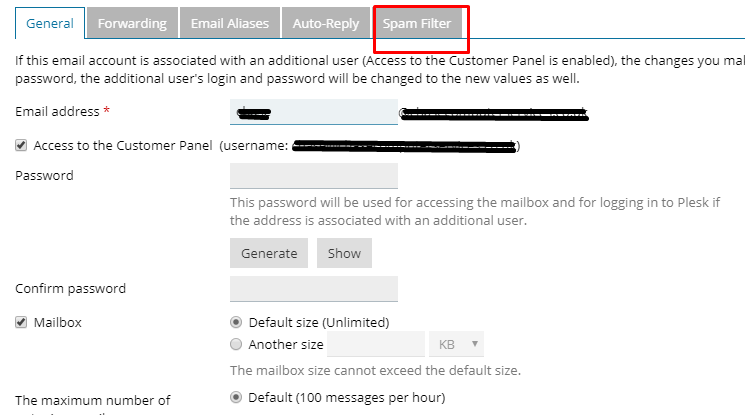The image size is (745, 415).
Task: Select Default size (Unlimited) radio option
Action: (236, 322)
